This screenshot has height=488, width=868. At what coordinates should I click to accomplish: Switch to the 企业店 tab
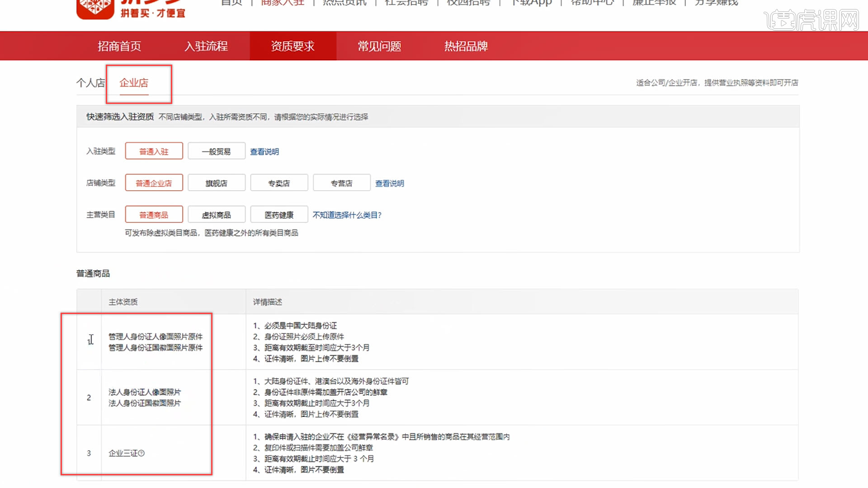(134, 83)
